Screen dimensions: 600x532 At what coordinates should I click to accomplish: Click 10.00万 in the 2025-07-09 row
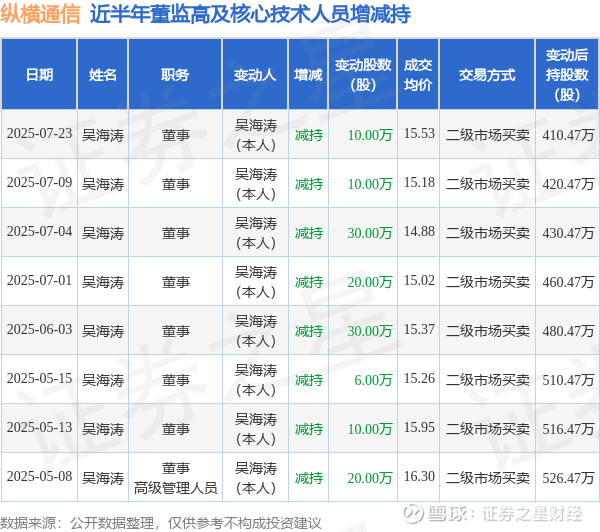pos(370,184)
